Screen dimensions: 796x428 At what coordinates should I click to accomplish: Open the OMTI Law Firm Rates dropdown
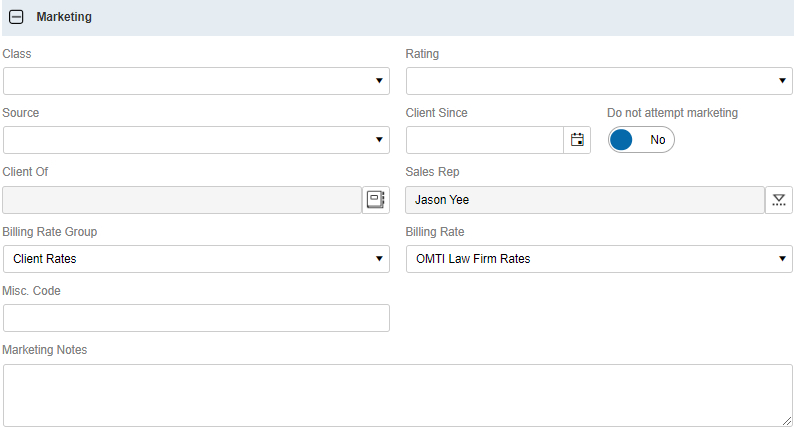(x=598, y=259)
